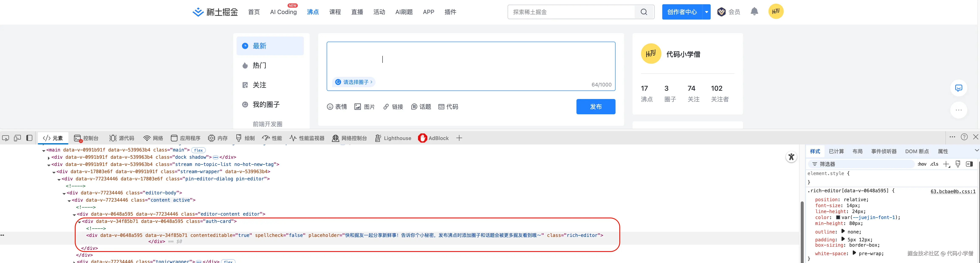Click the accessibility figure icon
Image resolution: width=980 pixels, height=263 pixels.
click(791, 157)
